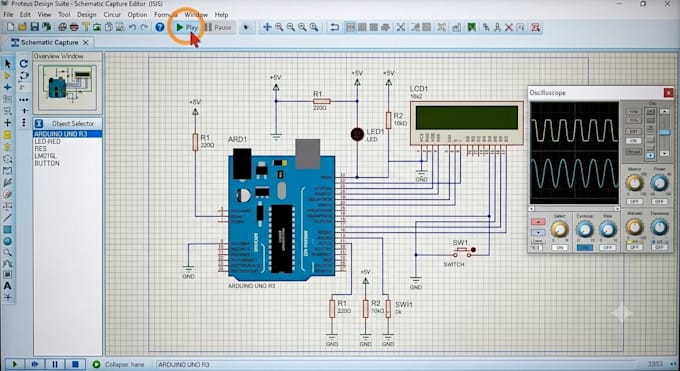
Task: Click the red X icon in toolbar
Action: (x=509, y=27)
